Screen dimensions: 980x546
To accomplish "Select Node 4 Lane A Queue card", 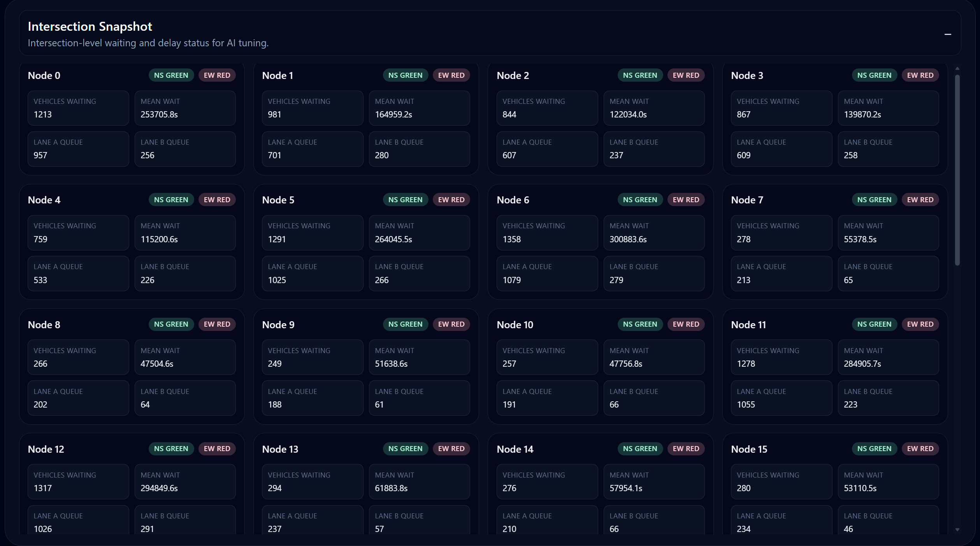I will 78,273.
